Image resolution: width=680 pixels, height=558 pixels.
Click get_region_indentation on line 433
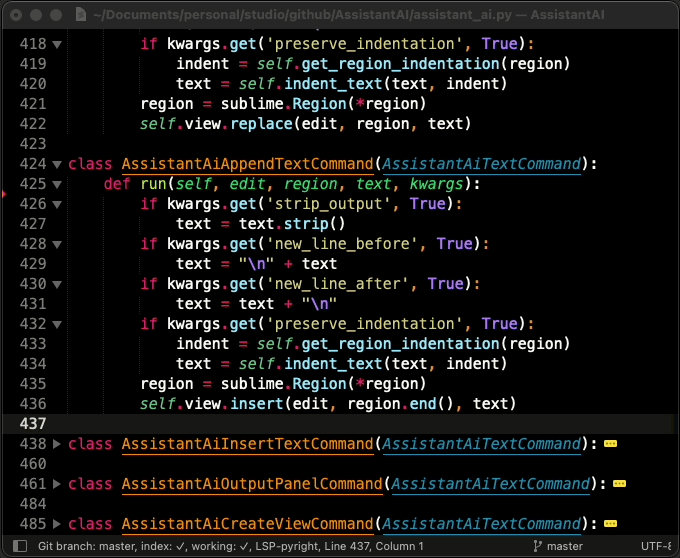[x=400, y=344]
